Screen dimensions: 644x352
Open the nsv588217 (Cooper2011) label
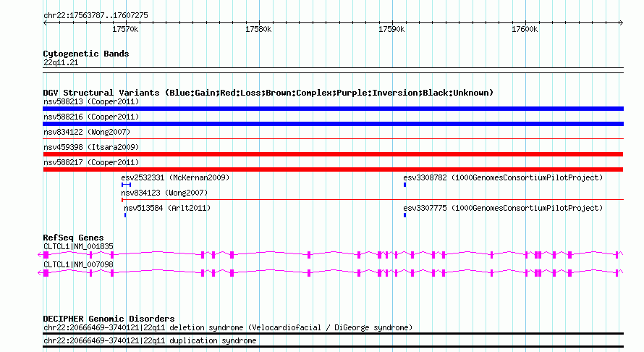91,162
